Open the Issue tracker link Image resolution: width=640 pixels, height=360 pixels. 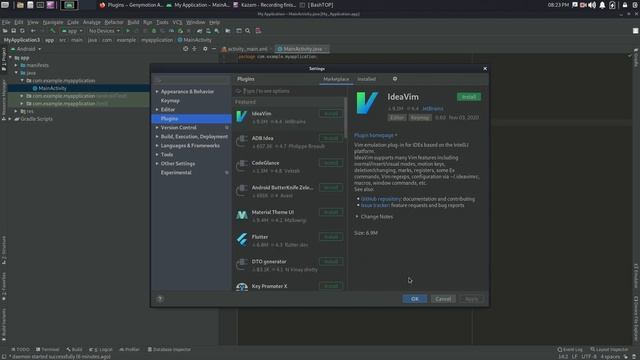(375, 205)
